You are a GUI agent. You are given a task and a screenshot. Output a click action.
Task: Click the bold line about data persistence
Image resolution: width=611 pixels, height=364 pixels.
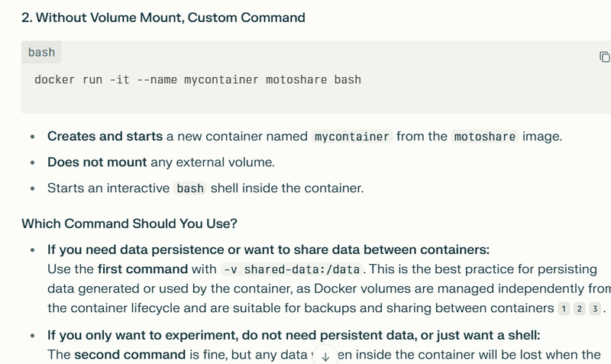[269, 250]
